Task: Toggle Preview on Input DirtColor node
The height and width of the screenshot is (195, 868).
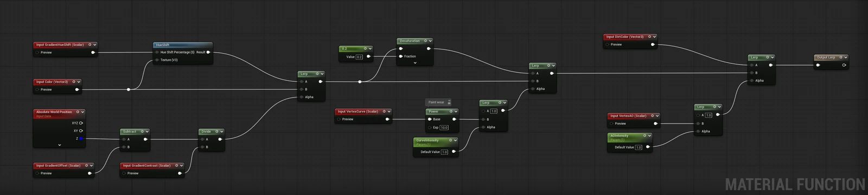Action: click(x=608, y=44)
